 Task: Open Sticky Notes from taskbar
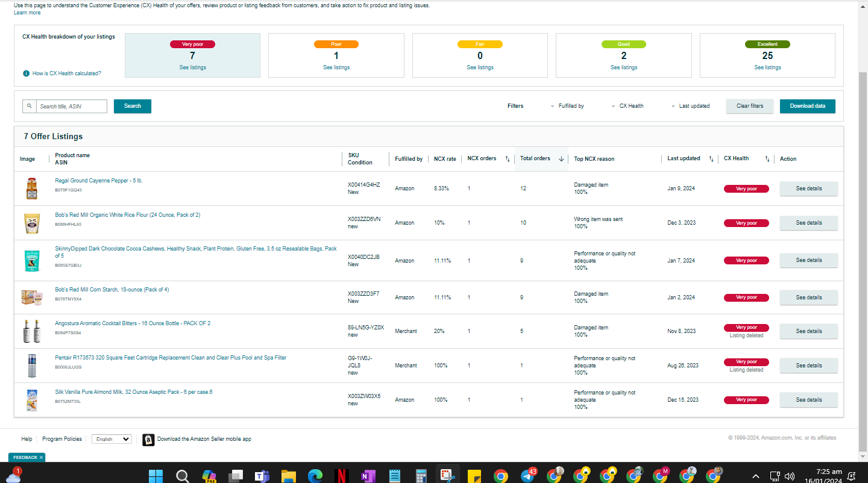474,476
